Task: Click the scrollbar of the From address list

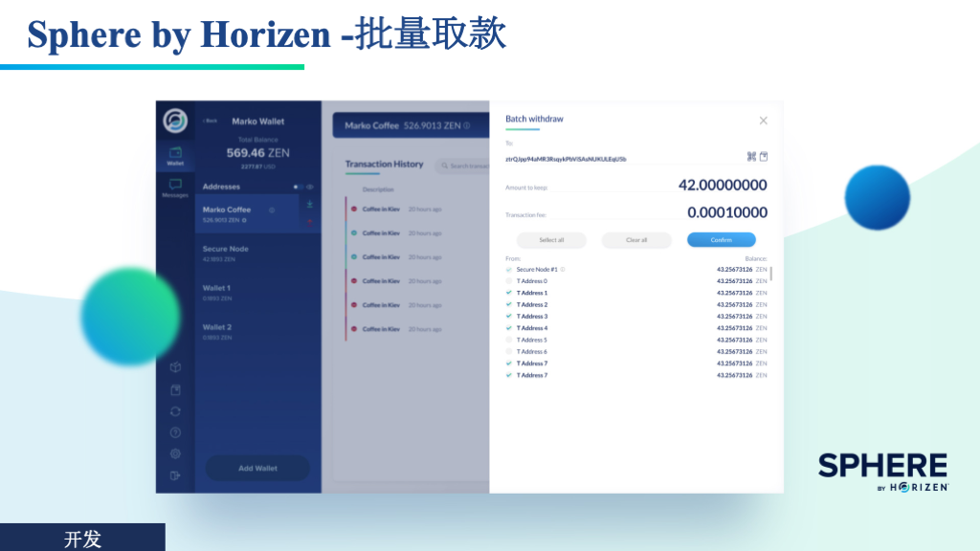Action: 771,274
